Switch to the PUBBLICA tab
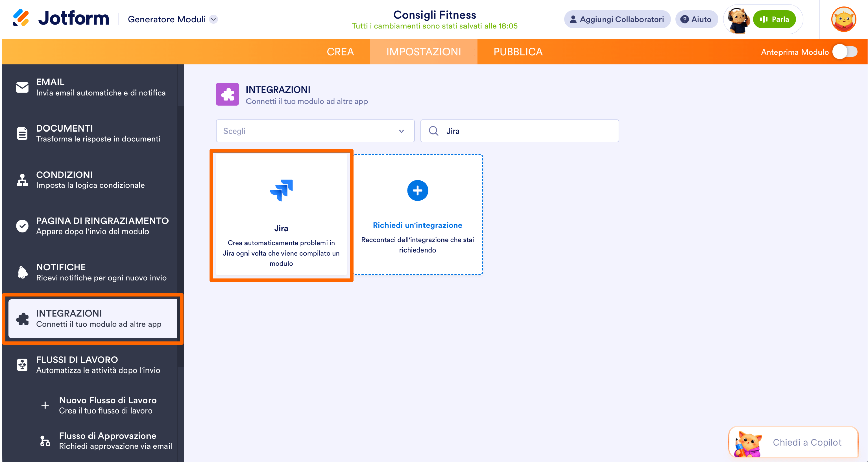868x462 pixels. 518,52
